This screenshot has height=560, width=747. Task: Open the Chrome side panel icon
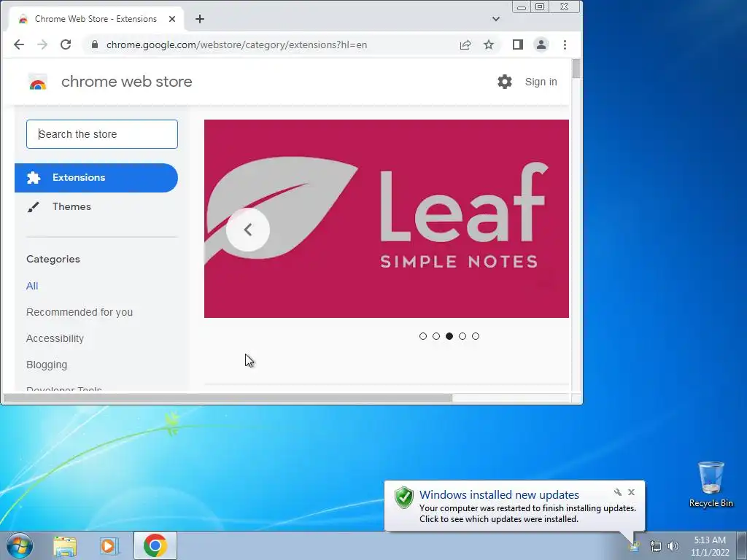point(518,44)
